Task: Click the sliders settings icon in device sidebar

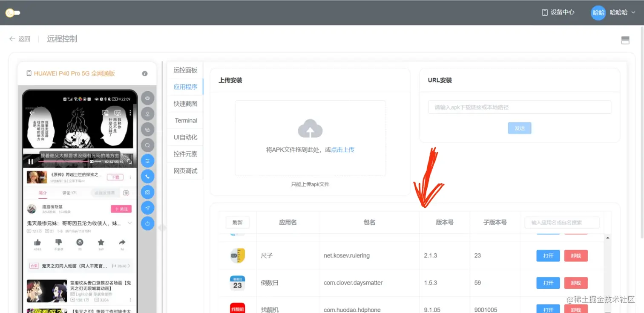Action: click(147, 161)
